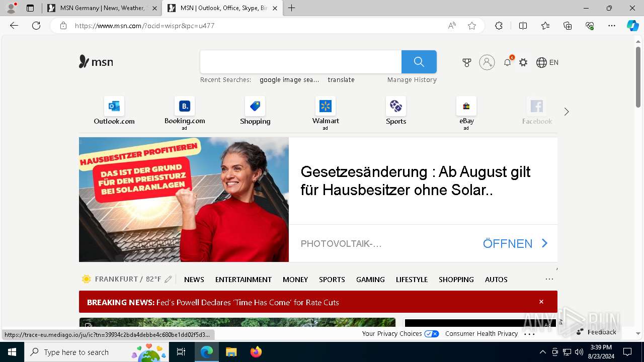Select recent search 'translate'
The image size is (644, 362).
(341, 79)
